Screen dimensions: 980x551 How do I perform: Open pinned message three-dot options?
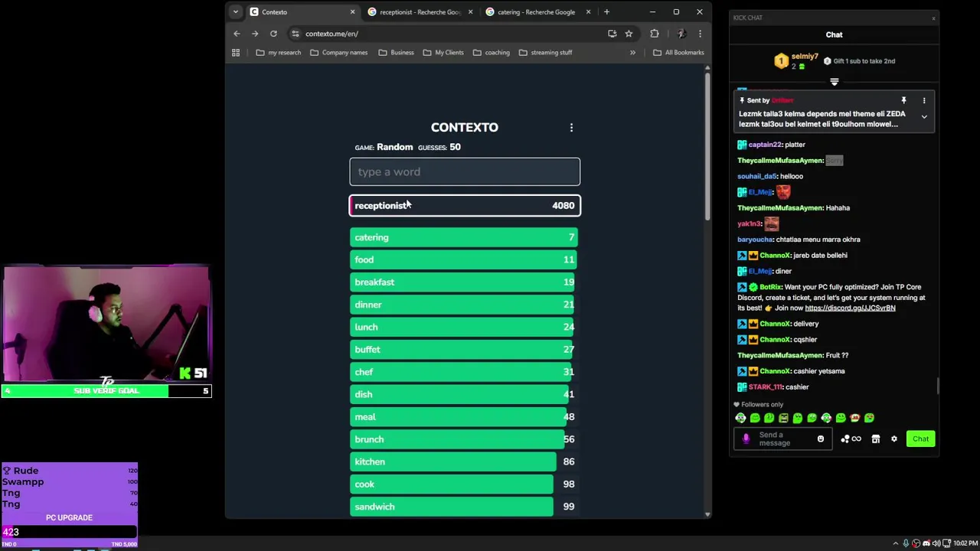(x=924, y=100)
